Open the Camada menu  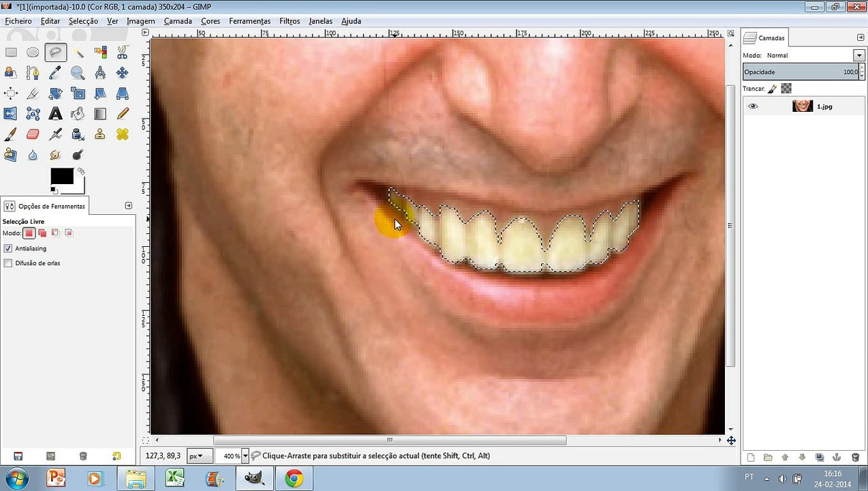coord(178,21)
